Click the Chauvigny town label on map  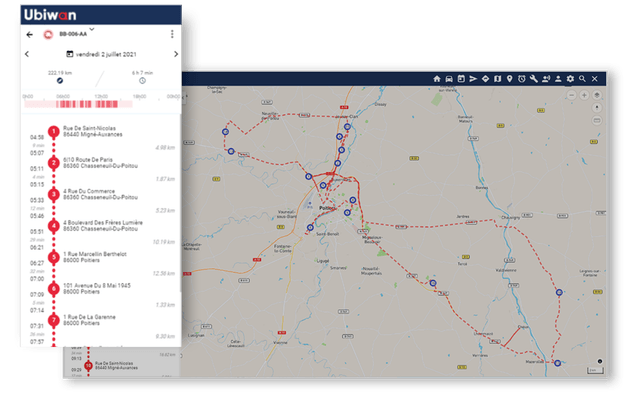click(x=511, y=217)
